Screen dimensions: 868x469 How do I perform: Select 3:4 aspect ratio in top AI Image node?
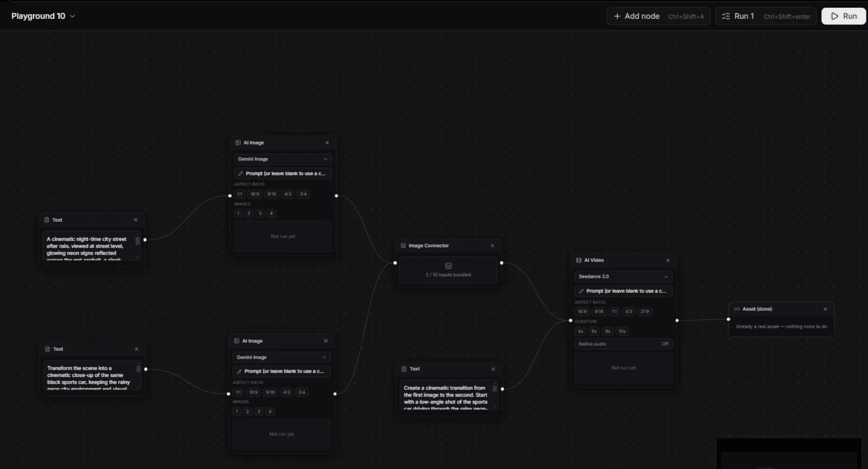(x=303, y=194)
